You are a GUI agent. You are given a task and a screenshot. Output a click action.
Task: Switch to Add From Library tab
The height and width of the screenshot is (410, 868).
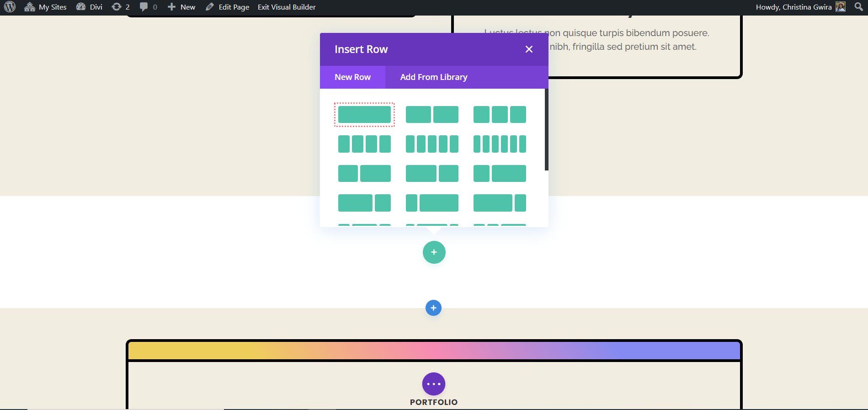(433, 77)
